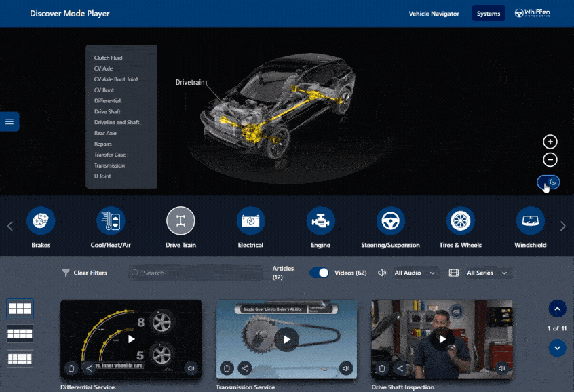574x392 pixels.
Task: Zoom in on the vehicle model
Action: point(550,142)
